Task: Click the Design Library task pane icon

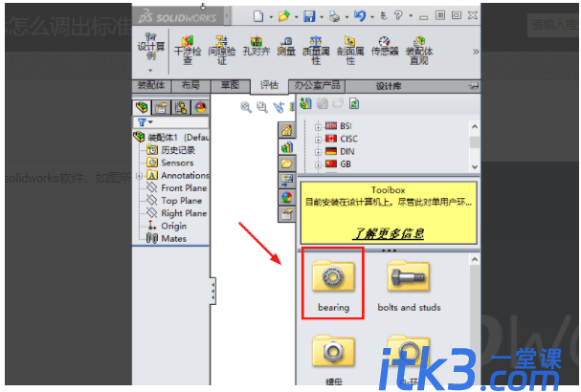Action: 286,147
